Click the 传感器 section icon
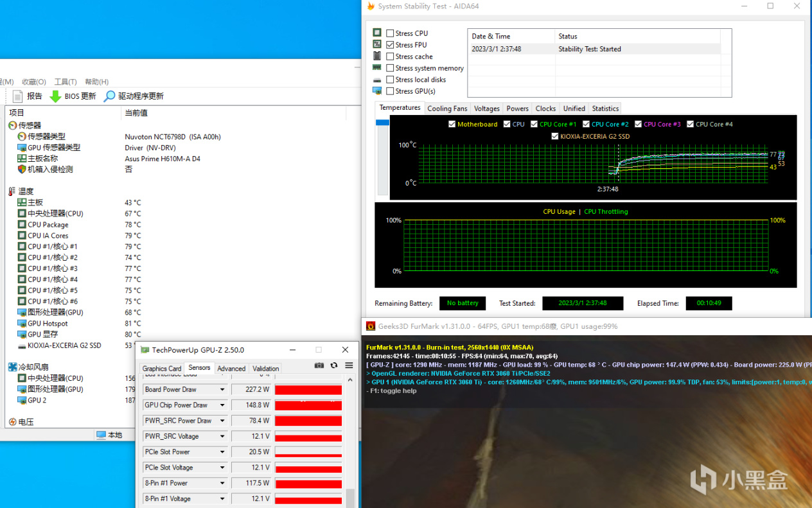The image size is (812, 508). [12, 125]
